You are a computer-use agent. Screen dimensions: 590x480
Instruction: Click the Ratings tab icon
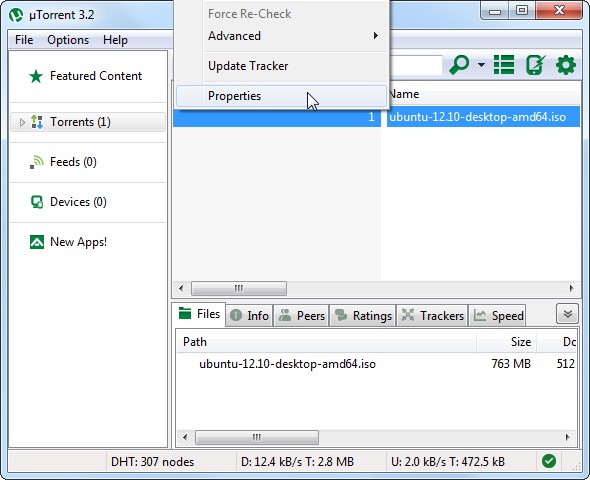pos(341,315)
